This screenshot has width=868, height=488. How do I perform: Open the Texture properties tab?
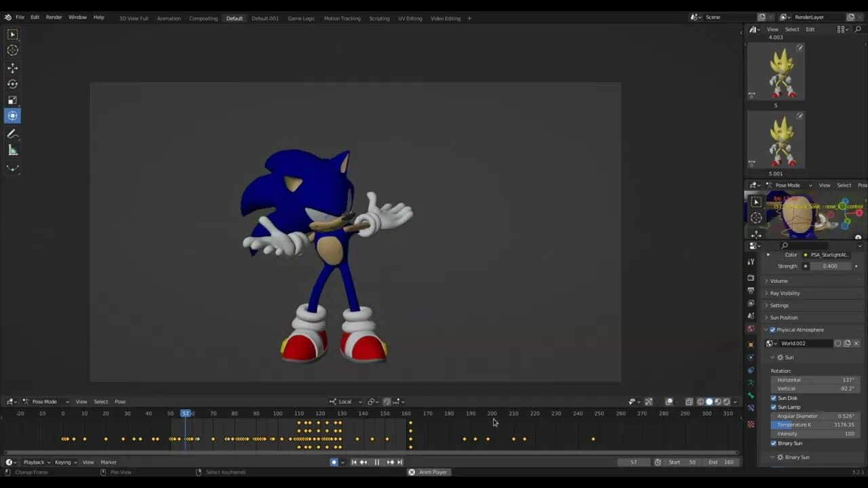[751, 424]
